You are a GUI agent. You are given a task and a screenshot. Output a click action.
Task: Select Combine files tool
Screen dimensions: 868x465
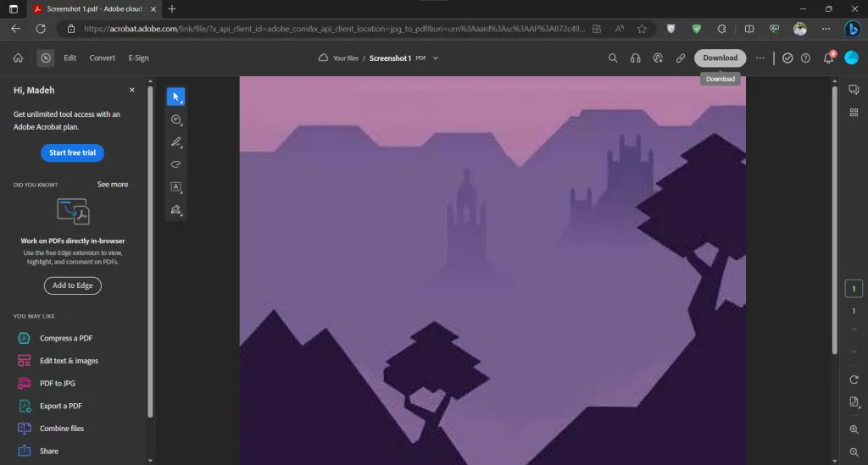(x=62, y=429)
